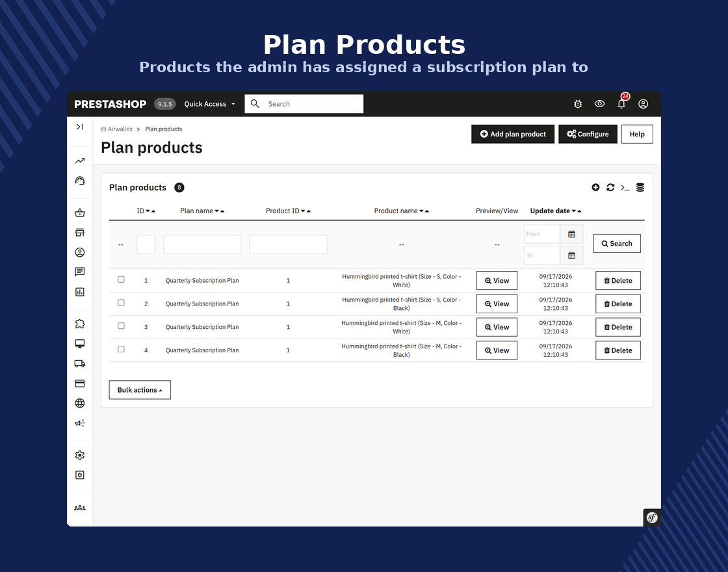Sort Update date descending arrow
Image resolution: width=728 pixels, height=572 pixels.
[x=574, y=211]
